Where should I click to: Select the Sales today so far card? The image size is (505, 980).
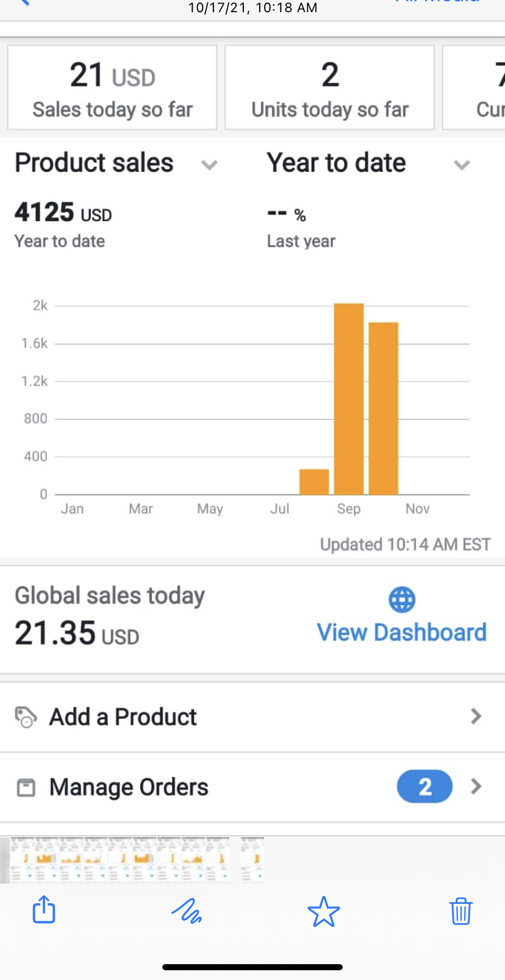[x=112, y=88]
